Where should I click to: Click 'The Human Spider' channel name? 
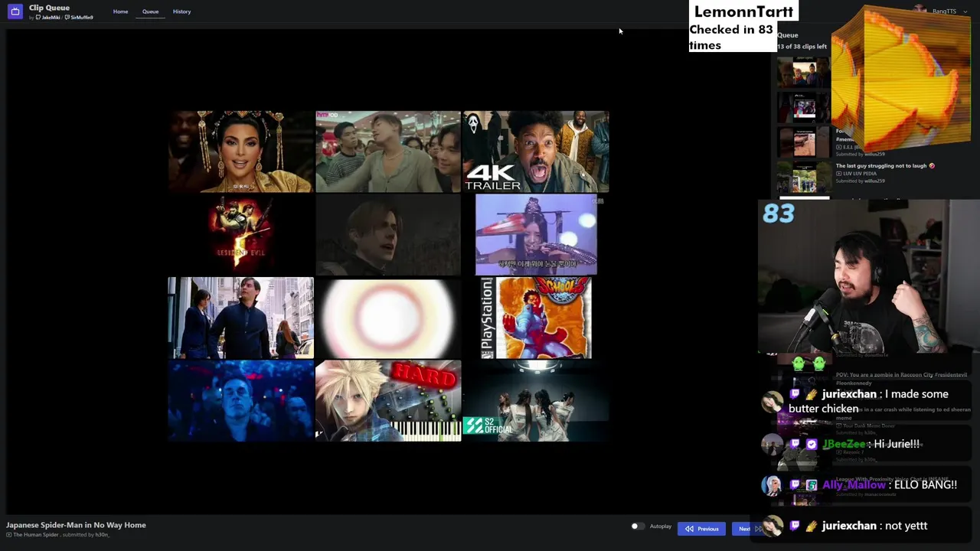tap(36, 535)
